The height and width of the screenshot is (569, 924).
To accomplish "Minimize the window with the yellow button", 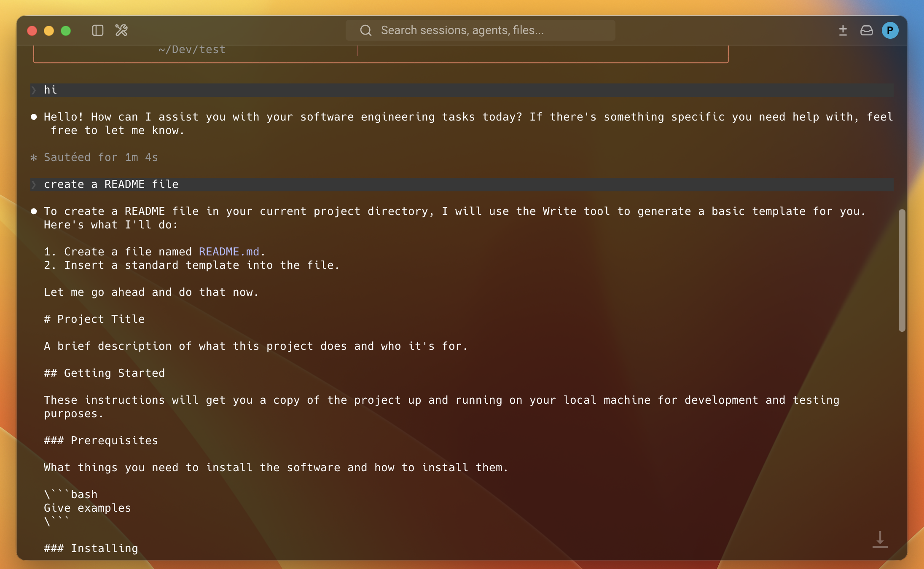I will 49,31.
